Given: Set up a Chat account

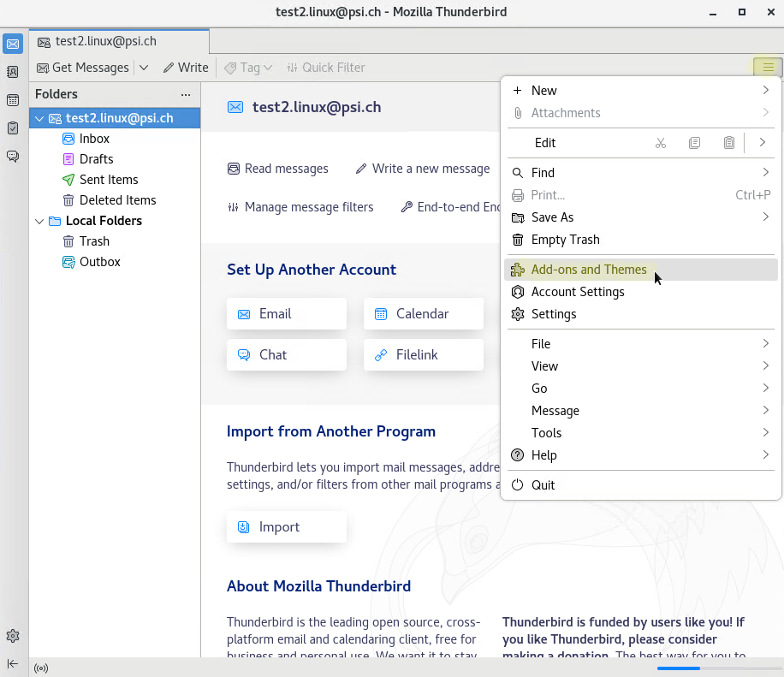Looking at the screenshot, I should (x=287, y=355).
